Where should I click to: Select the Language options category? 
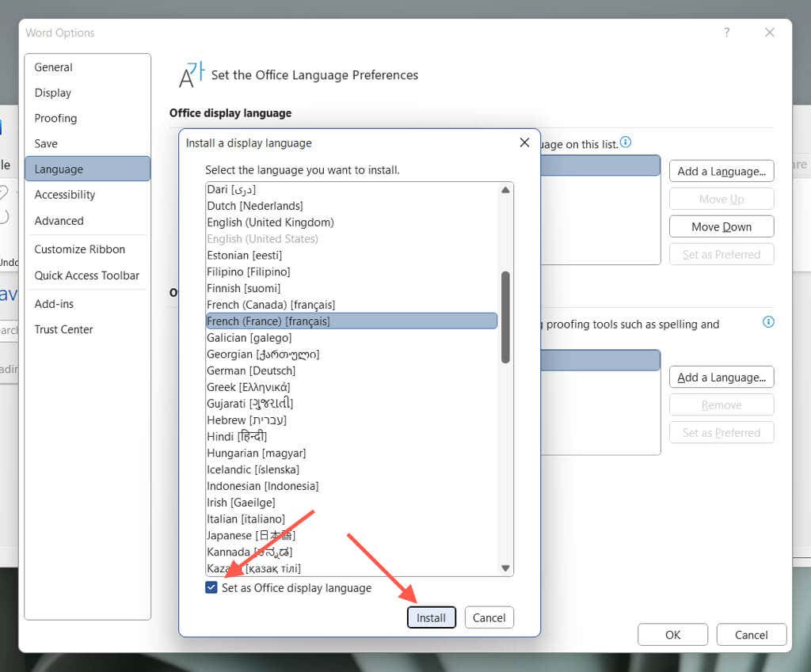tap(87, 169)
